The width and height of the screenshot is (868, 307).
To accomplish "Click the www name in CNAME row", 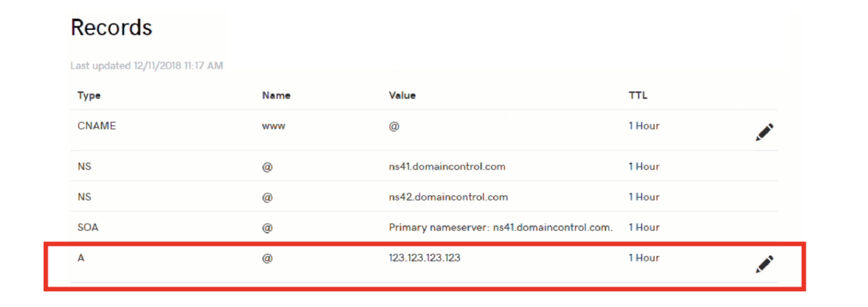I will (273, 126).
